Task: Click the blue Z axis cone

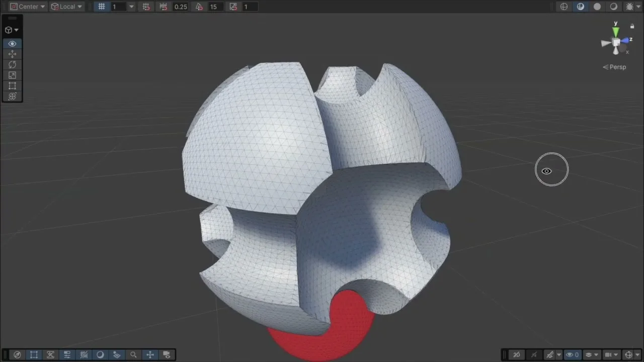Action: [x=625, y=40]
